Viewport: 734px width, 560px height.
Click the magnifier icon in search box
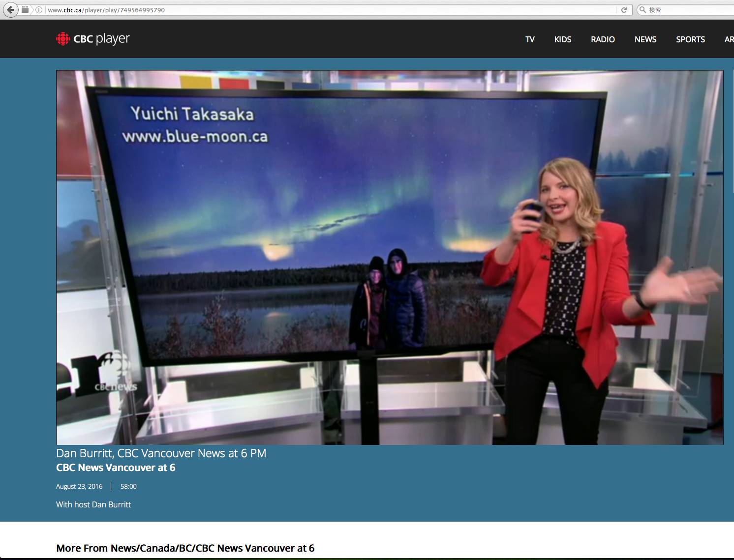642,10
